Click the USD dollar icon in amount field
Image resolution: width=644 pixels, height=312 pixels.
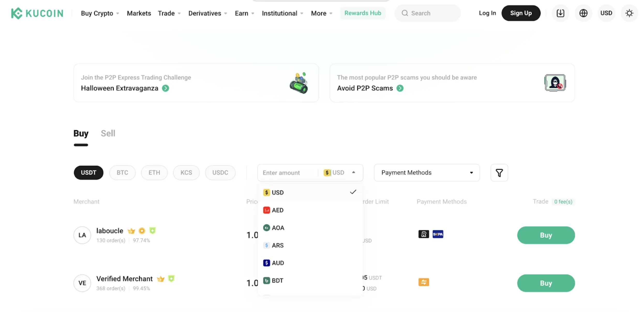pos(327,173)
